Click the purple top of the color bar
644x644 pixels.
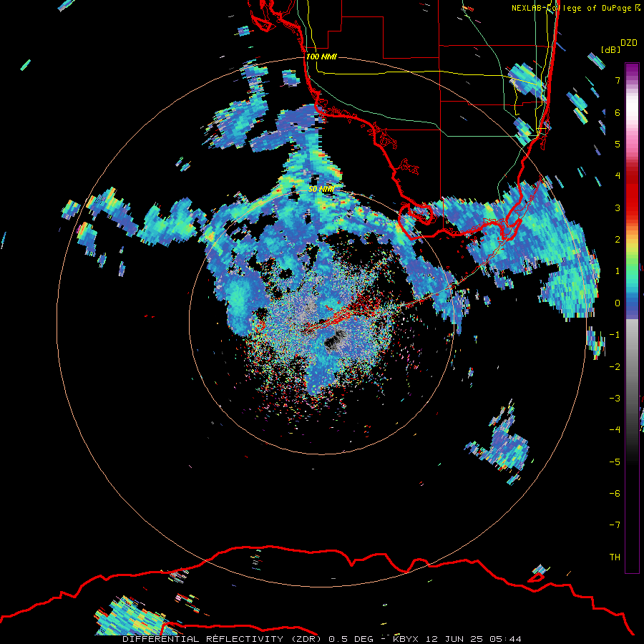[632, 70]
